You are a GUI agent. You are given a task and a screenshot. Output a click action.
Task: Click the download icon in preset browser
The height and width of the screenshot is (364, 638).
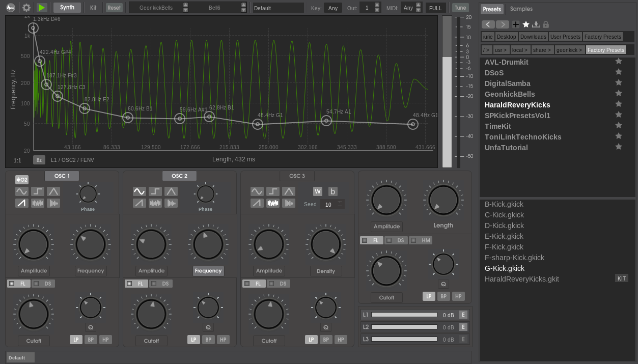pos(536,24)
